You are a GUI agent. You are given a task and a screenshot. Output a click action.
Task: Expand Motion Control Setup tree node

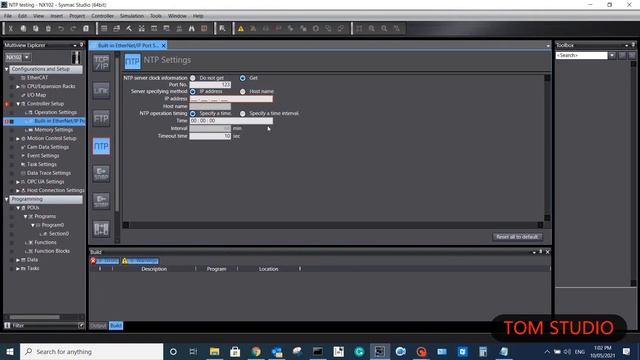18,139
